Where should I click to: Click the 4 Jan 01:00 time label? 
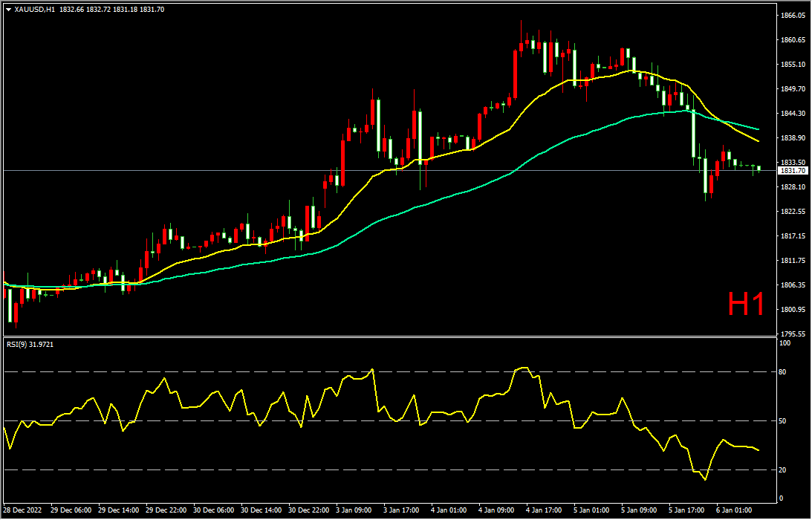pos(449,510)
